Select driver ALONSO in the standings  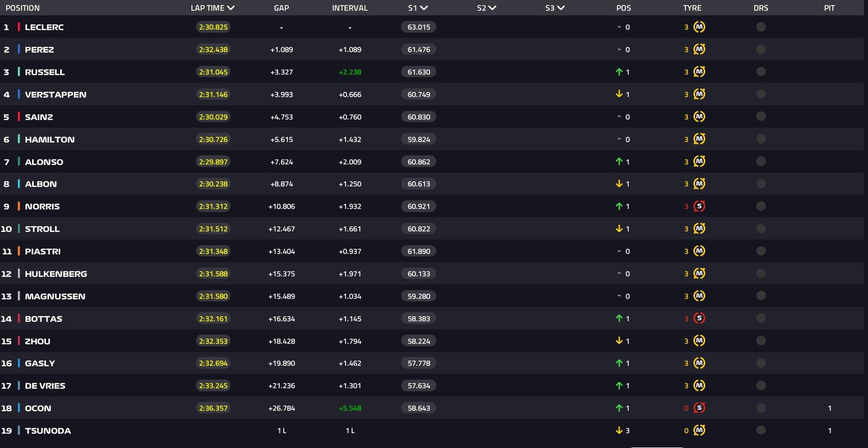44,162
